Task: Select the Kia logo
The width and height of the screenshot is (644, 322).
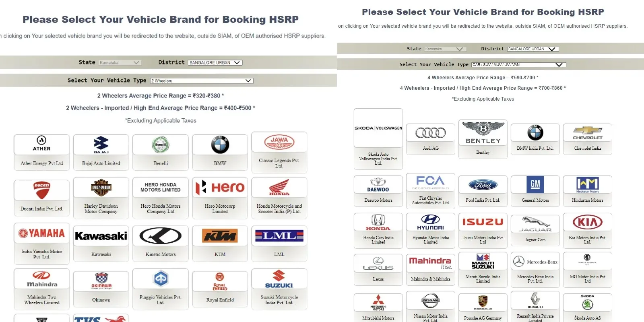Action: coord(587,222)
